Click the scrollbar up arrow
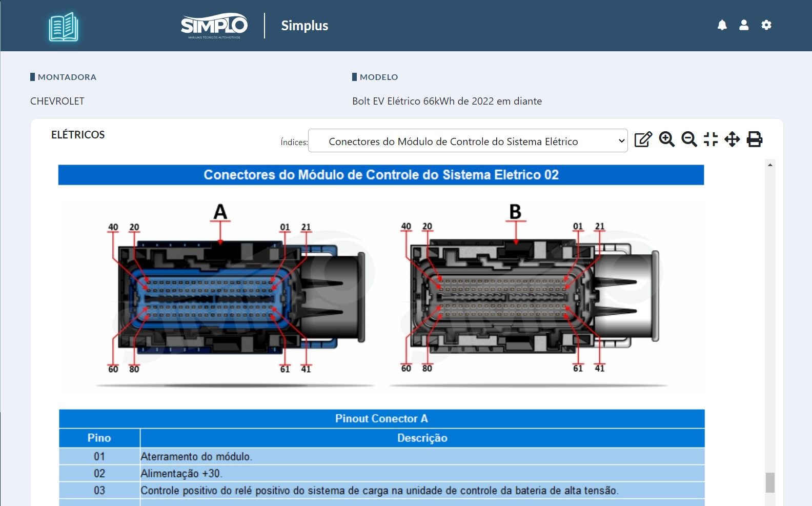 770,165
